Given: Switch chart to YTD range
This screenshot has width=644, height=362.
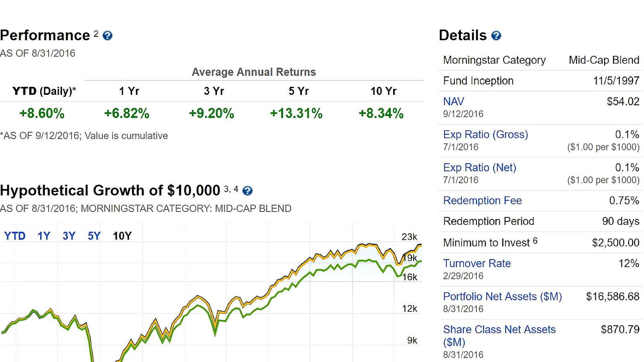Looking at the screenshot, I should pyautogui.click(x=15, y=236).
